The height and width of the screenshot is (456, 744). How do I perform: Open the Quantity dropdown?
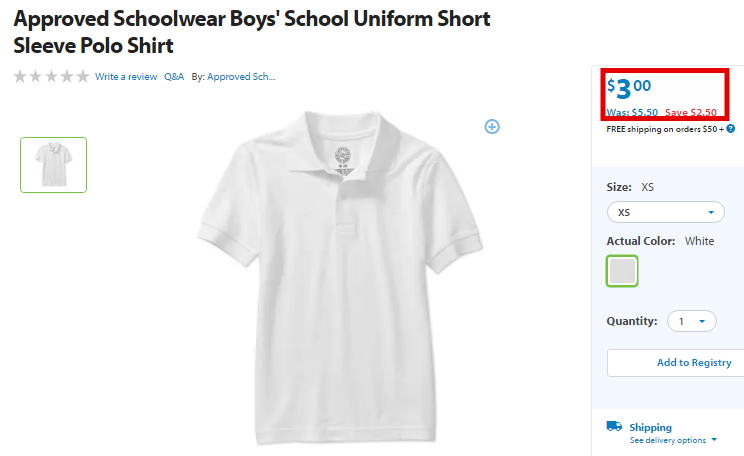(x=692, y=321)
